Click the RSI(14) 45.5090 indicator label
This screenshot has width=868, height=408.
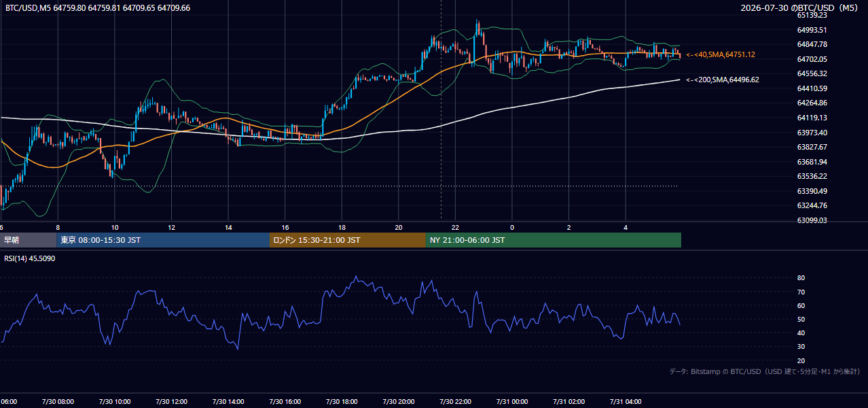pyautogui.click(x=30, y=258)
